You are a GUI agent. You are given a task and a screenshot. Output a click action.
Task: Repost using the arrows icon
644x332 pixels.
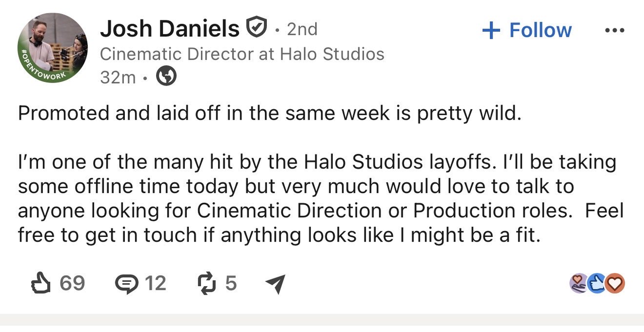[206, 283]
